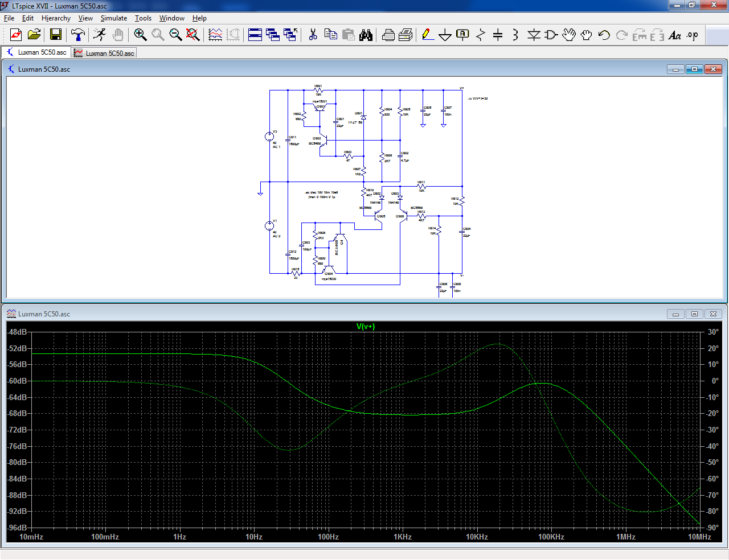The width and height of the screenshot is (729, 560).
Task: Click the Zoom Out magnifier icon
Action: coord(175,35)
